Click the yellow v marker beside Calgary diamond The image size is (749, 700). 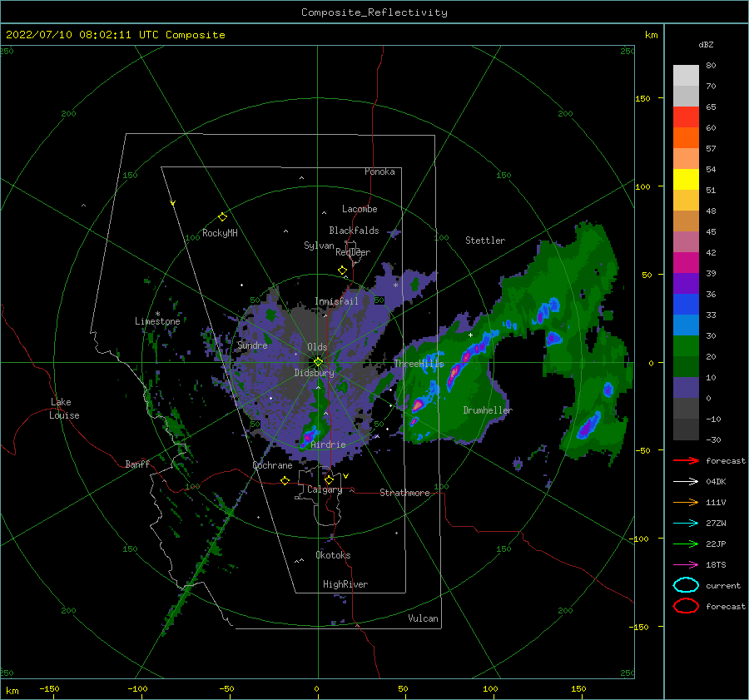coord(345,476)
